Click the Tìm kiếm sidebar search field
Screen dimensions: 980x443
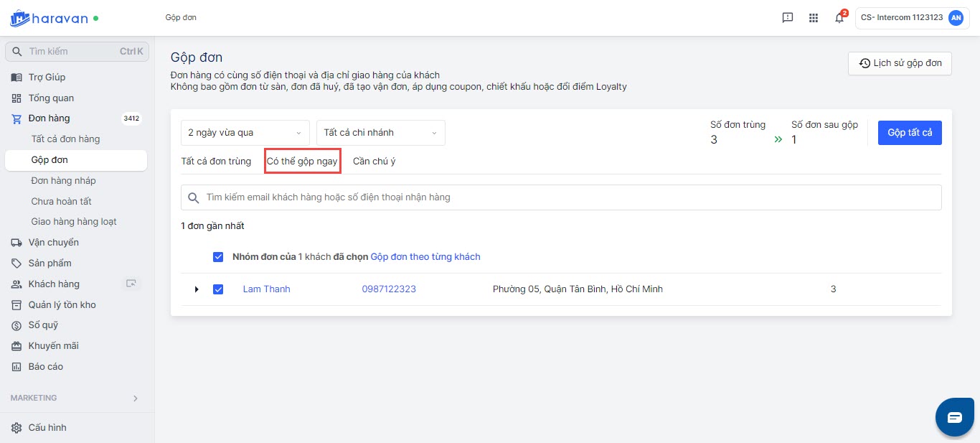tap(77, 52)
